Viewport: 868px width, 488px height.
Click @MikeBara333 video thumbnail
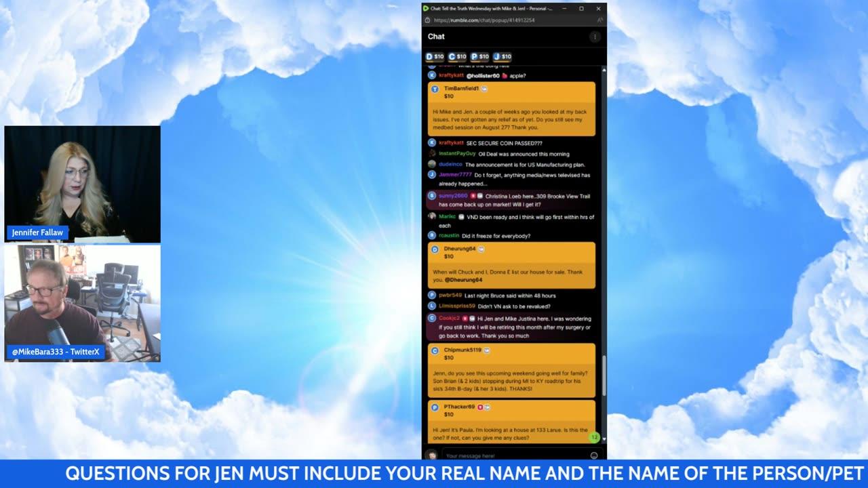point(83,303)
